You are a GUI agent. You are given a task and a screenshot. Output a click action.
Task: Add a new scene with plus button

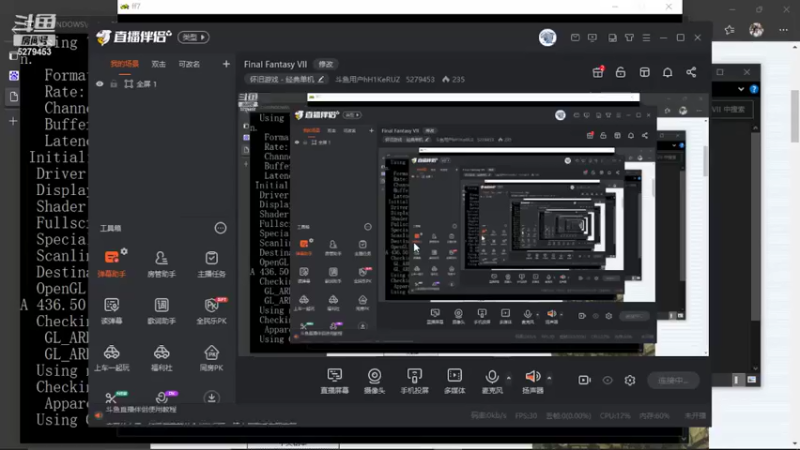[226, 64]
